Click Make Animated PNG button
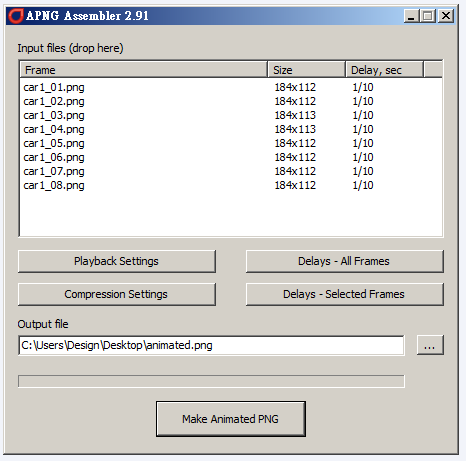 pyautogui.click(x=231, y=419)
